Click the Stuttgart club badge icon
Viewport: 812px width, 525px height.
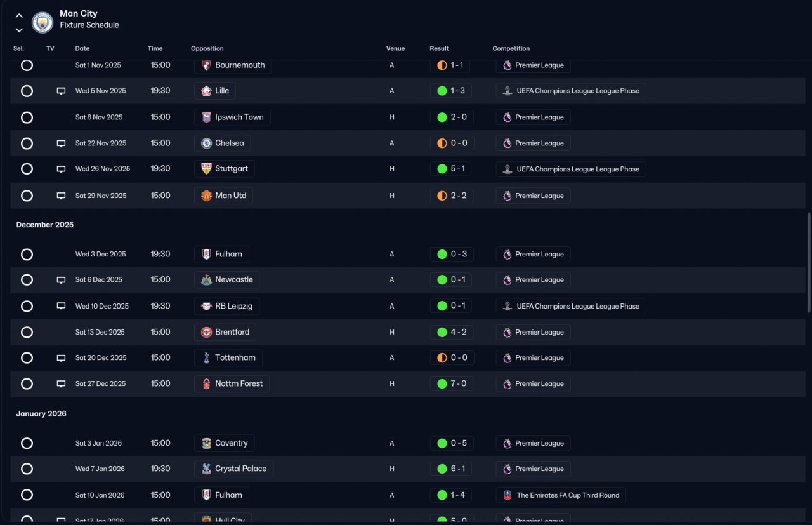pyautogui.click(x=206, y=169)
